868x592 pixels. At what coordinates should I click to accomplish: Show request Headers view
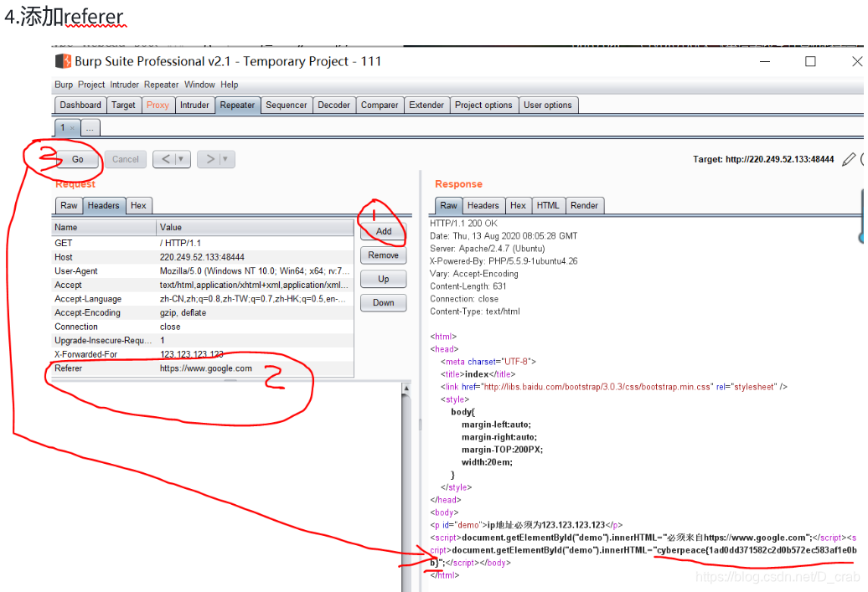(x=104, y=206)
